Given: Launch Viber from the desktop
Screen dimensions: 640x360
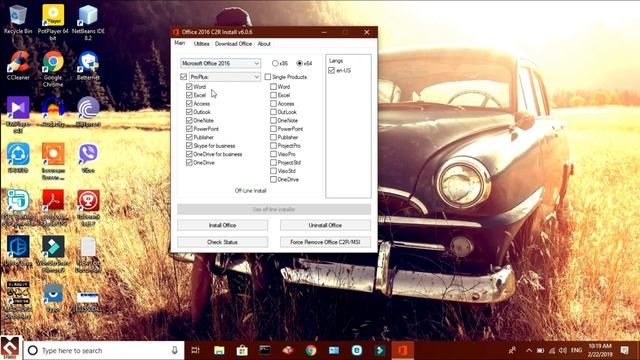Looking at the screenshot, I should coord(88,158).
